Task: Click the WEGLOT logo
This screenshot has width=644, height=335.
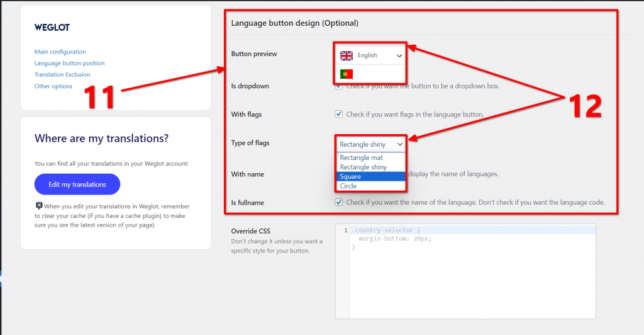Action: [52, 28]
